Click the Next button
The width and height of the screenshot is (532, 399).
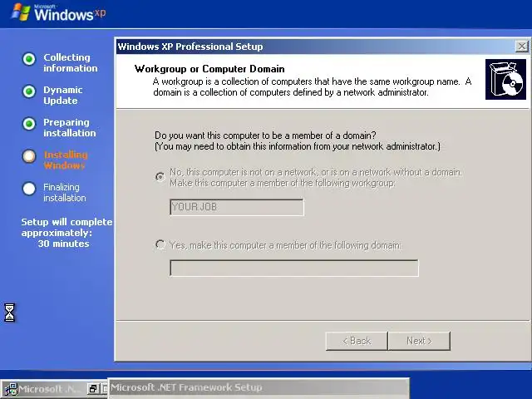pos(419,341)
